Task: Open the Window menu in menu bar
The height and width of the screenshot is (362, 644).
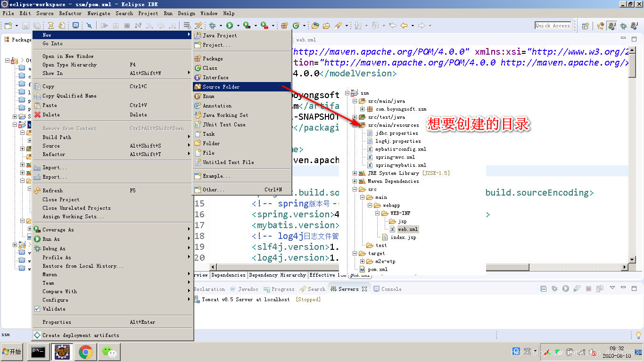Action: point(209,13)
